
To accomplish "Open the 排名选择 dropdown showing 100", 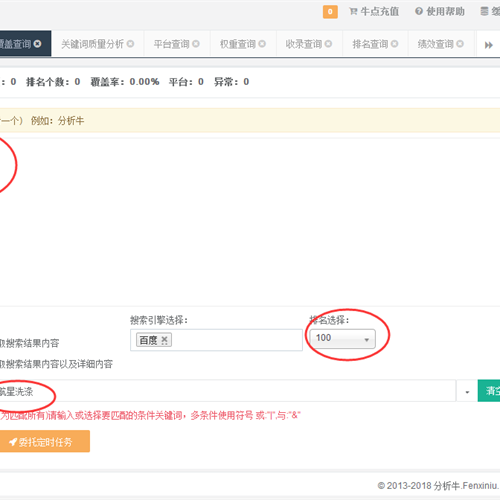I will point(342,339).
